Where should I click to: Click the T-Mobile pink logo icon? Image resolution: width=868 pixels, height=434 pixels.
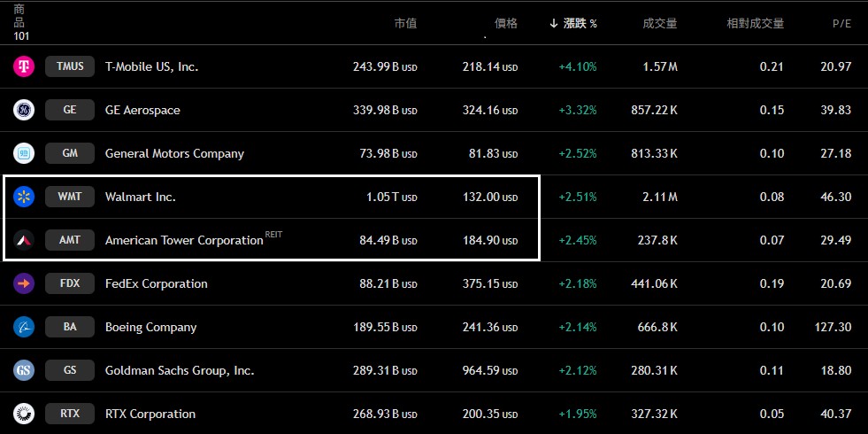(x=24, y=66)
